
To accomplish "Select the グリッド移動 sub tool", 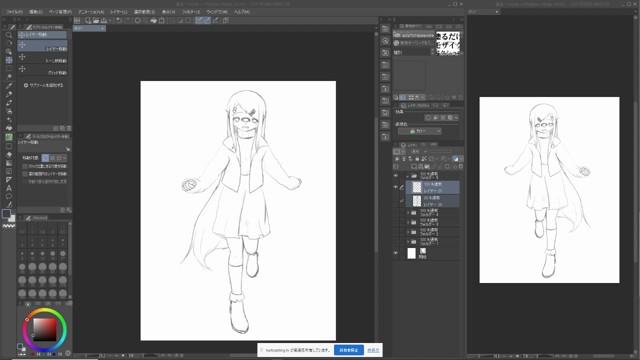I will click(42, 70).
